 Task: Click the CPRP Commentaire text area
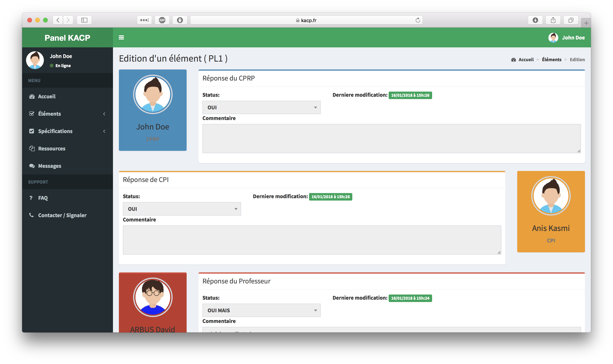(391, 139)
